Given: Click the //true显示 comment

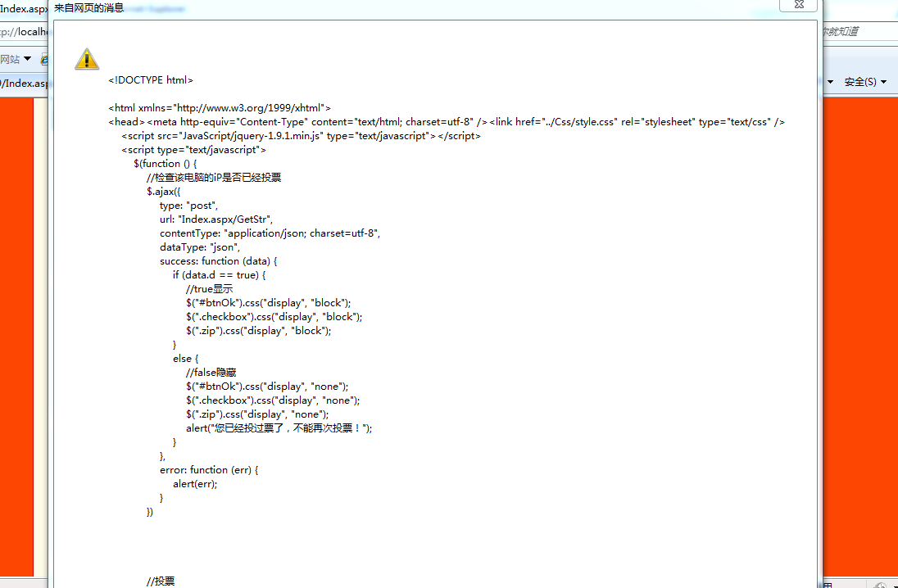Looking at the screenshot, I should (210, 288).
